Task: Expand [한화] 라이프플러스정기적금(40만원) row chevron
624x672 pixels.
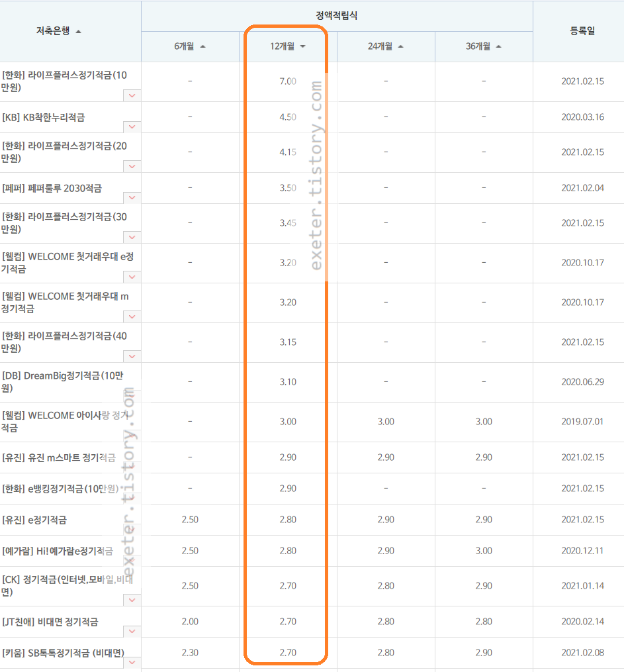Action: 132,356
